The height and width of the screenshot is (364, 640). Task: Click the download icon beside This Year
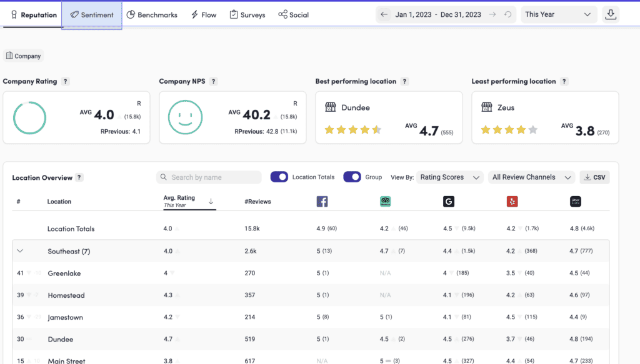tap(611, 14)
